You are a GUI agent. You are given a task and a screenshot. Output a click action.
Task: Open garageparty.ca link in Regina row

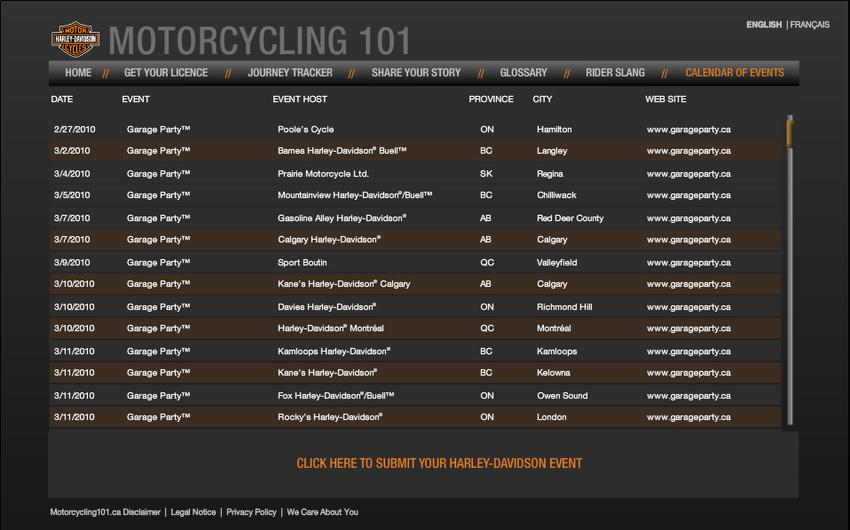coord(688,174)
